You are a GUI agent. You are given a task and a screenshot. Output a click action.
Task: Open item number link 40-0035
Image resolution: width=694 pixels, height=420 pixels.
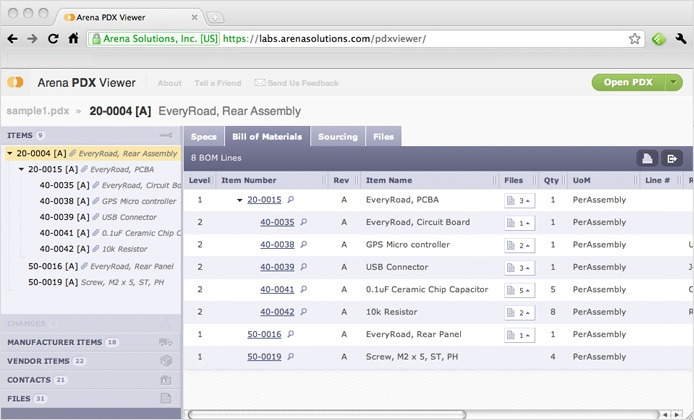277,222
